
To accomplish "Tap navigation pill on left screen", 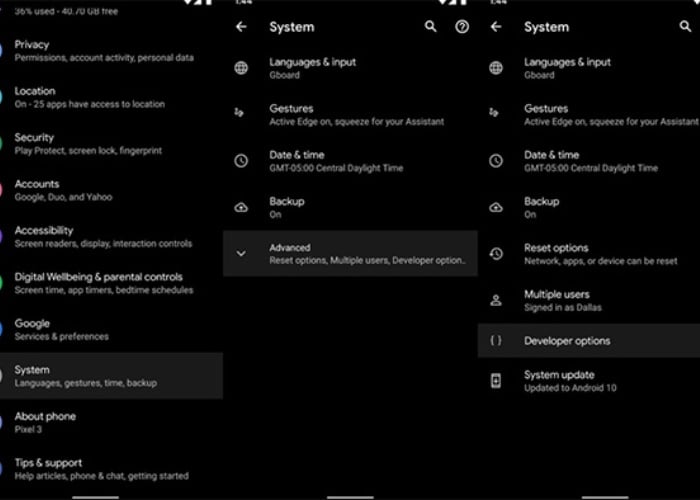I will [96, 497].
